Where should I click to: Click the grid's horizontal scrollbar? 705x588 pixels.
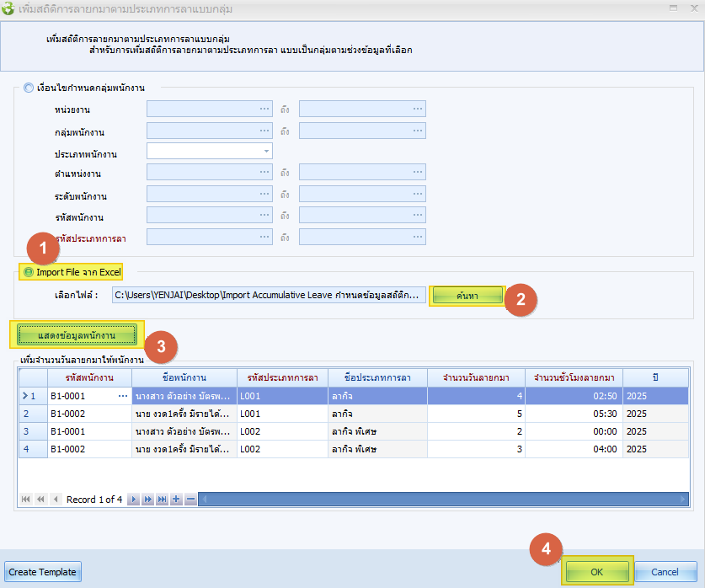[438, 500]
